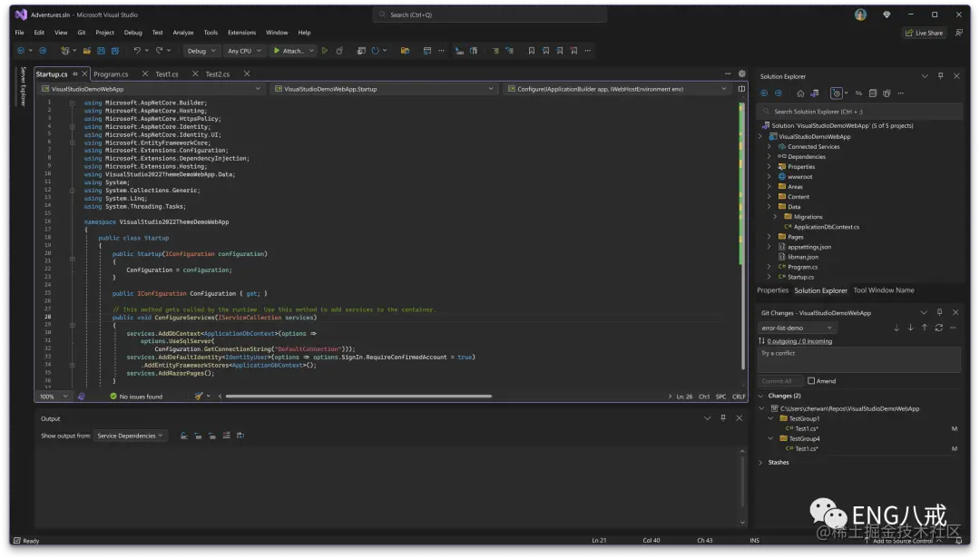Sync Solution Explorer with active document
This screenshot has height=559, width=980.
tap(858, 93)
